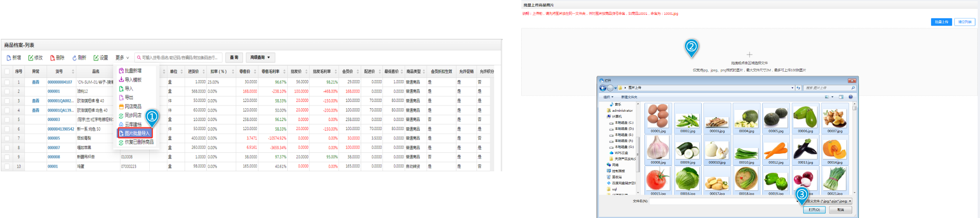This screenshot has height=218, width=980.
Task: Choose 批量新增 in the 更多 menu
Action: tap(130, 71)
